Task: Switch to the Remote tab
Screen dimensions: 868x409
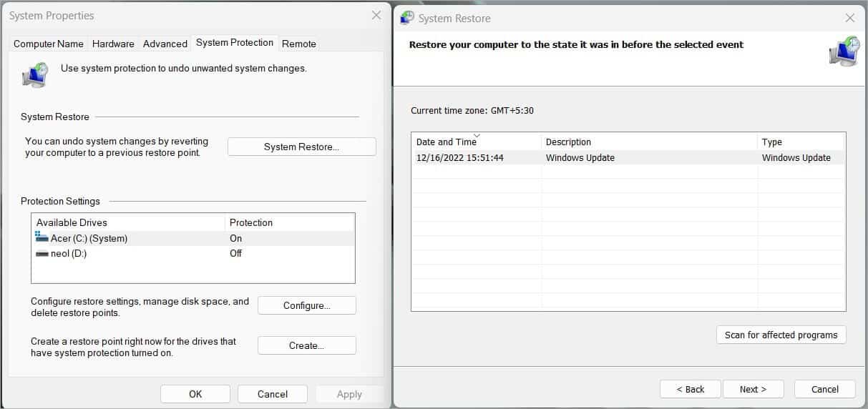Action: coord(299,44)
